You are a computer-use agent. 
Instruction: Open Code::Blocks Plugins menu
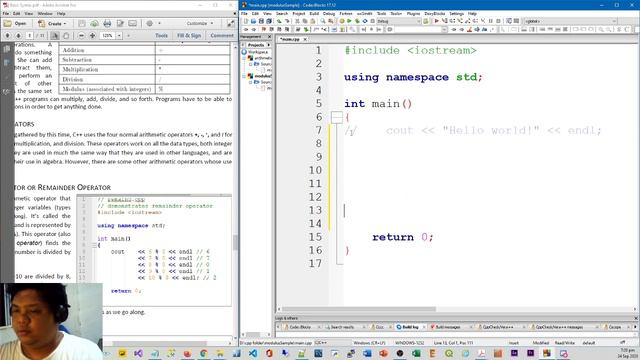413,13
